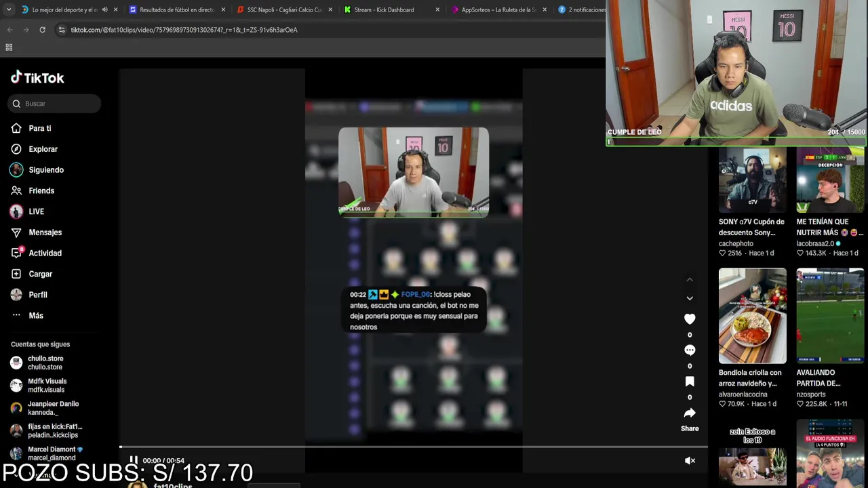Open the ME TENÍAN QUE NUTRIR MÁS video thumbnail
868x488 pixels.
point(830,180)
